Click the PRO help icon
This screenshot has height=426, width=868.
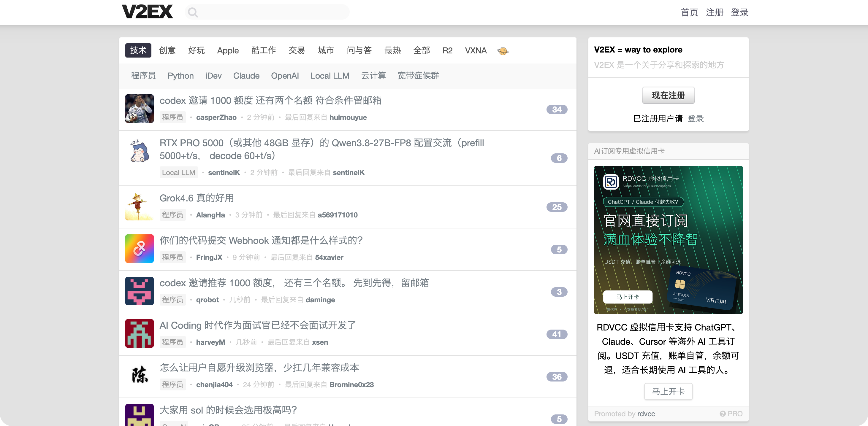723,414
